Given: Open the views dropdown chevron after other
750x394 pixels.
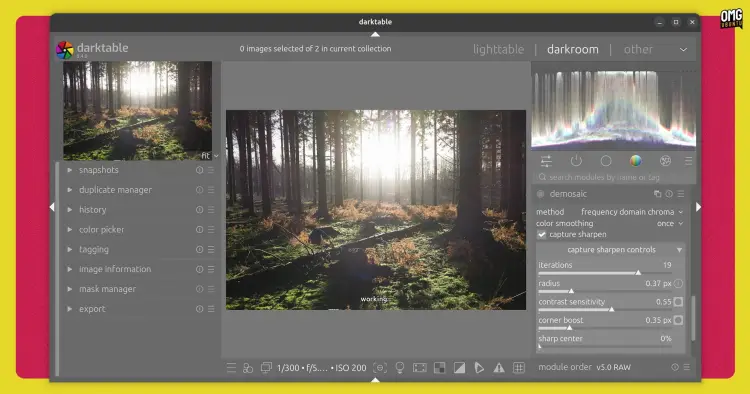Looking at the screenshot, I should (684, 50).
